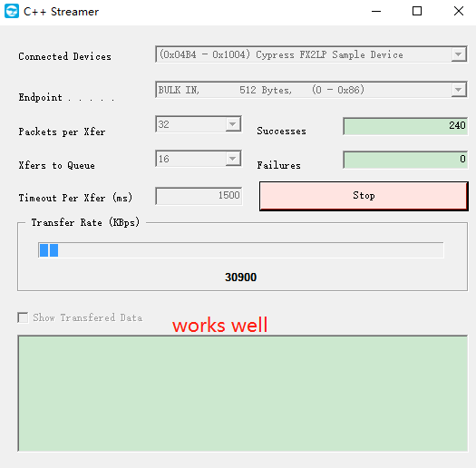Maximize the C++ Streamer window
The height and width of the screenshot is (468, 476).
[417, 11]
